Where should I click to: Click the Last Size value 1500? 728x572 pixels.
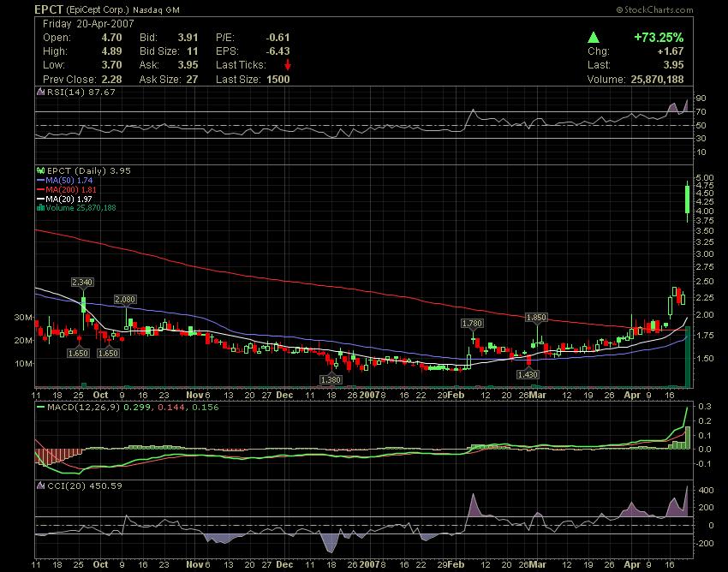pyautogui.click(x=278, y=79)
